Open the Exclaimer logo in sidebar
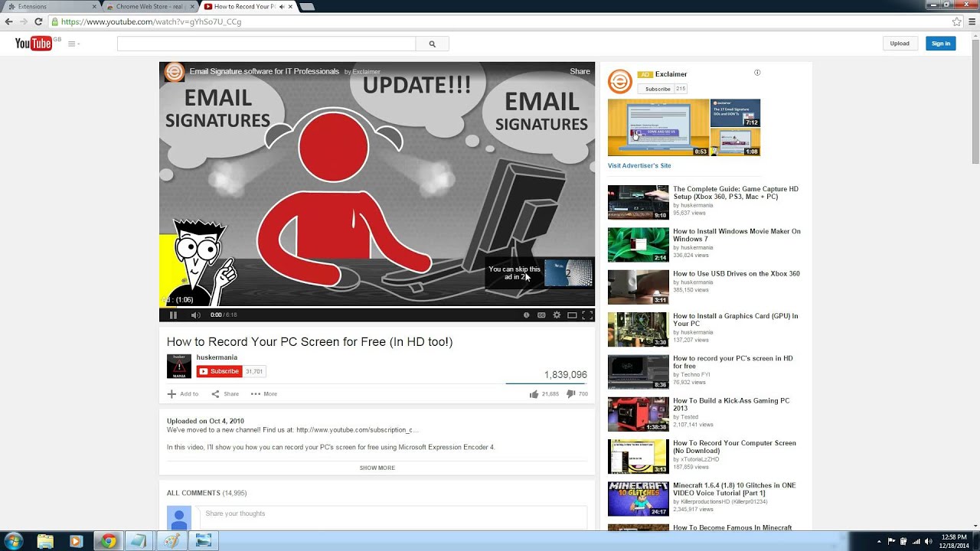Screen dimensions: 980x551 619,81
